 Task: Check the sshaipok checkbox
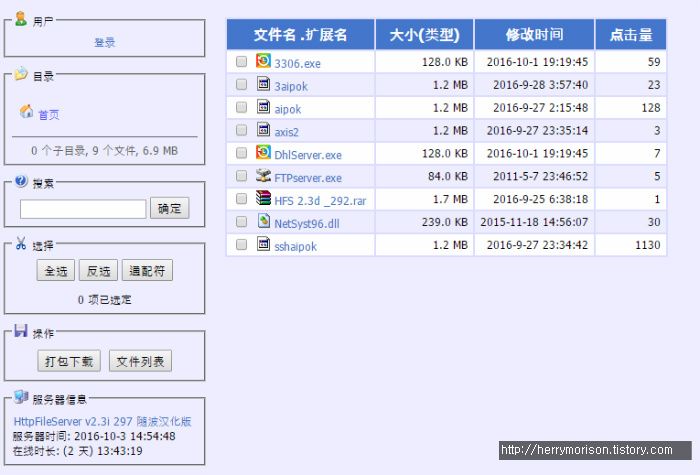point(242,244)
